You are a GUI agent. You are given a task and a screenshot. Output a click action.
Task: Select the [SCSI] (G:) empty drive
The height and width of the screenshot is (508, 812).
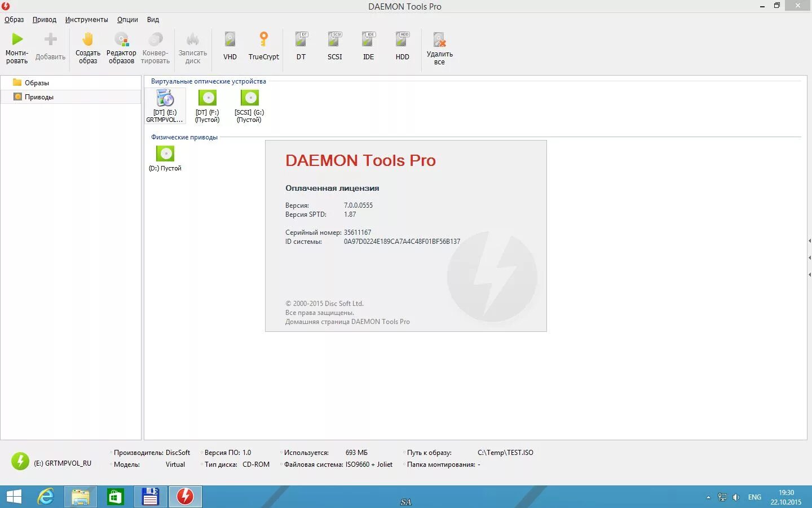(249, 106)
